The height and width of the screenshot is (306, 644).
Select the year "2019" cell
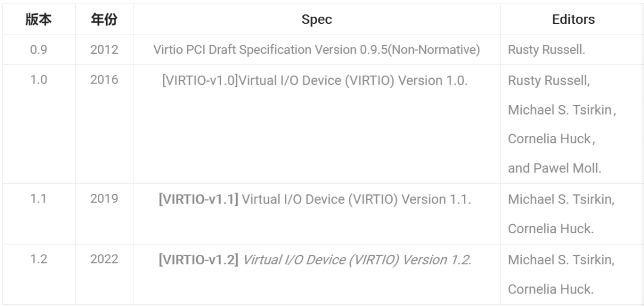pos(104,199)
